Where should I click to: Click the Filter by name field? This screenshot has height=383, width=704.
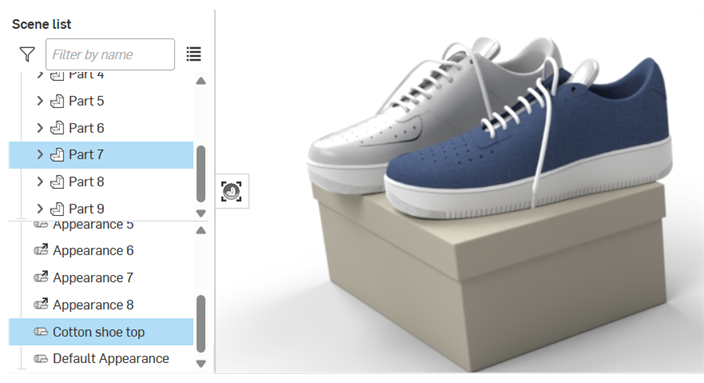click(110, 54)
